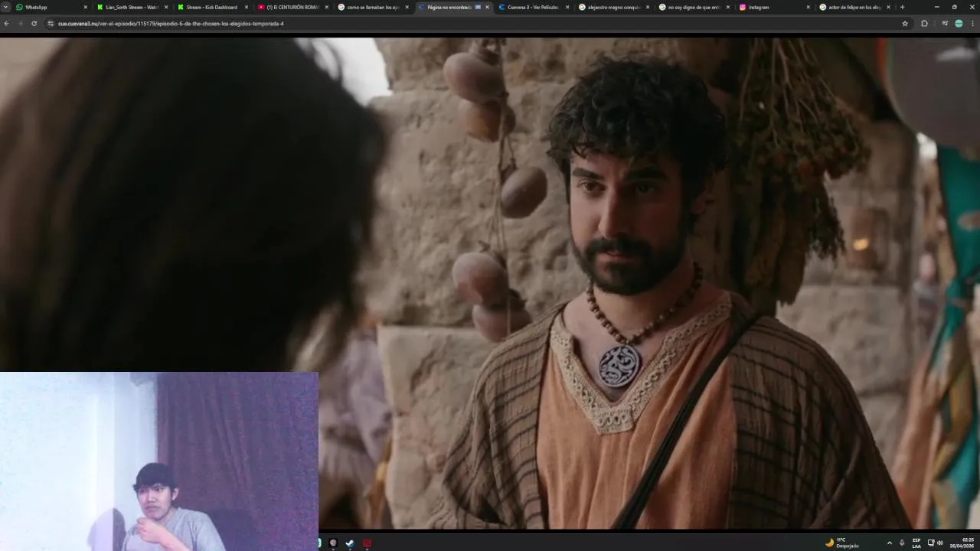
Task: Close the Página no encontrada tab
Action: (487, 7)
